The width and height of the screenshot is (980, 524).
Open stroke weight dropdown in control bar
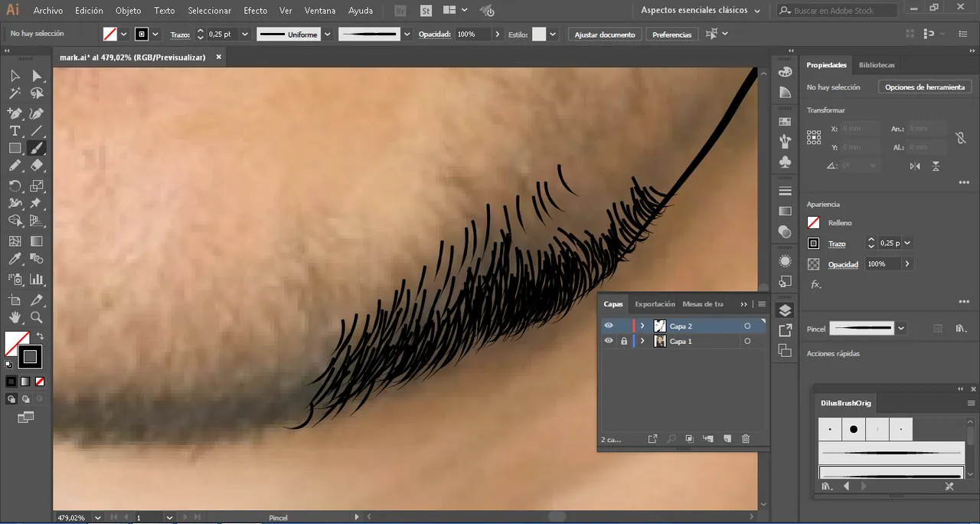tap(245, 34)
